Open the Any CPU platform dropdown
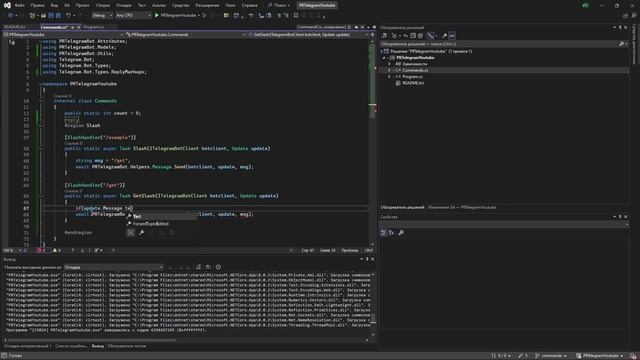 133,16
